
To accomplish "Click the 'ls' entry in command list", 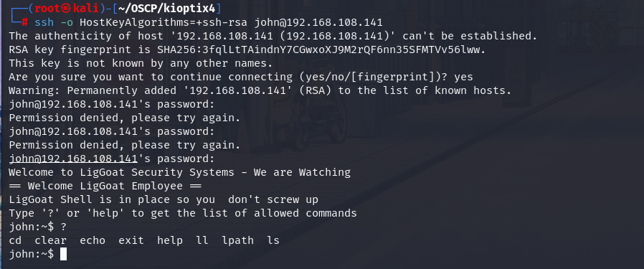I will (273, 240).
